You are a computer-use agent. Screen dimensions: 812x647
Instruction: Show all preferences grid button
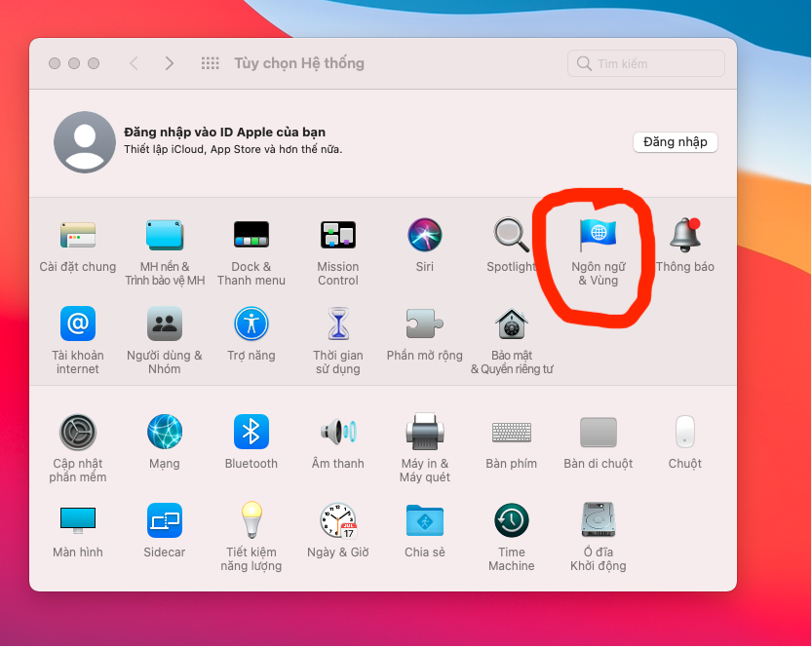tap(210, 63)
